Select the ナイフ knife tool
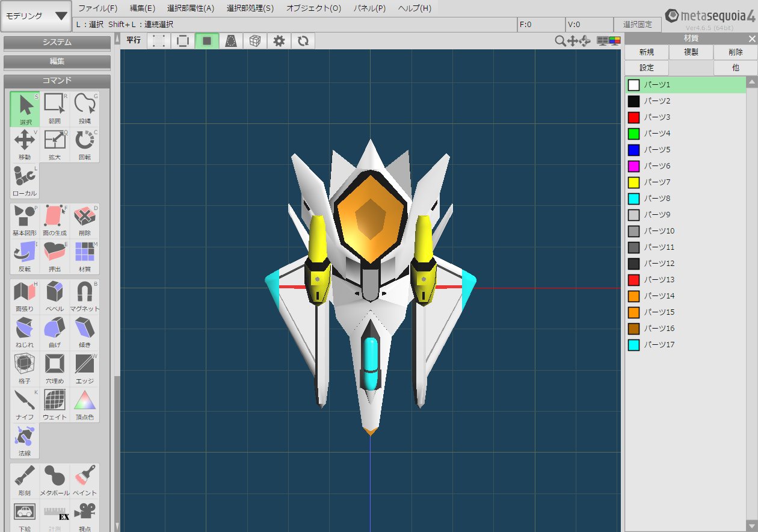Viewport: 758px width, 532px height. click(x=25, y=405)
